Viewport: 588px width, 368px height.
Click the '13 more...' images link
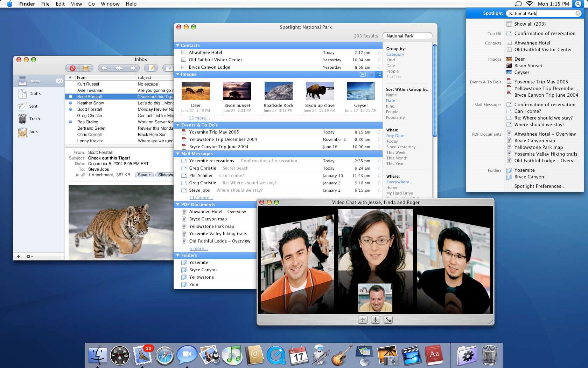[199, 118]
